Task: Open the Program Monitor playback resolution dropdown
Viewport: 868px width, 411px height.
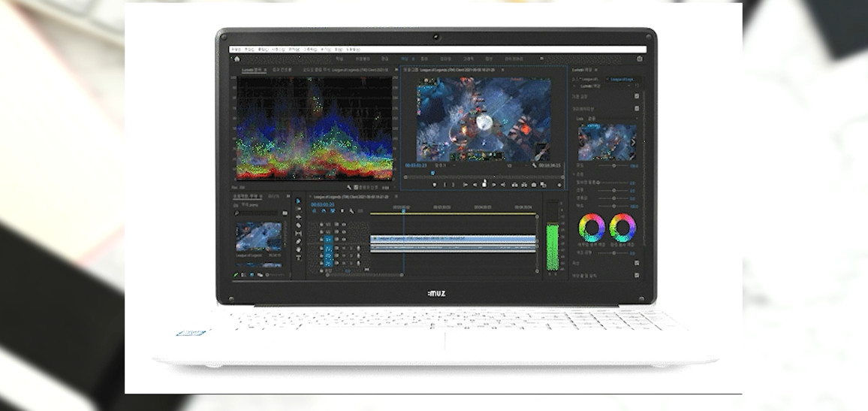Action: click(x=517, y=165)
